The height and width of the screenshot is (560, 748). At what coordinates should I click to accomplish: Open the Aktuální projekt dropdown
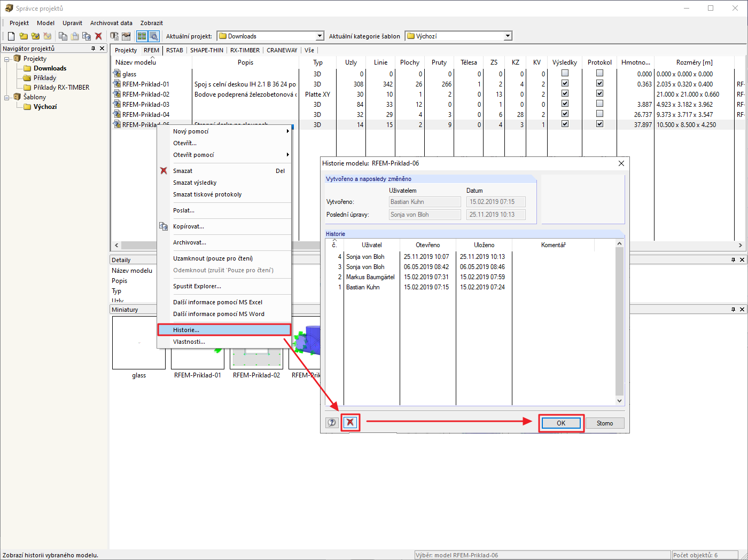coord(320,36)
